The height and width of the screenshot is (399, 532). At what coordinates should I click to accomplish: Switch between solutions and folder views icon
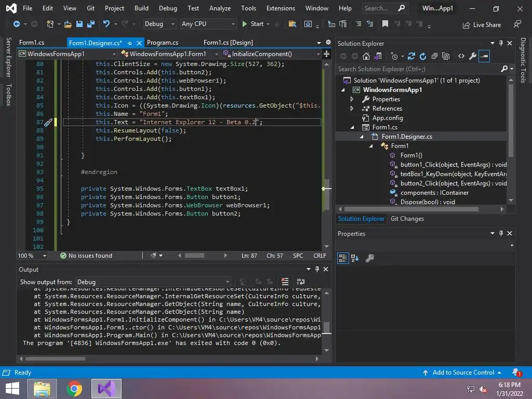tap(378, 56)
